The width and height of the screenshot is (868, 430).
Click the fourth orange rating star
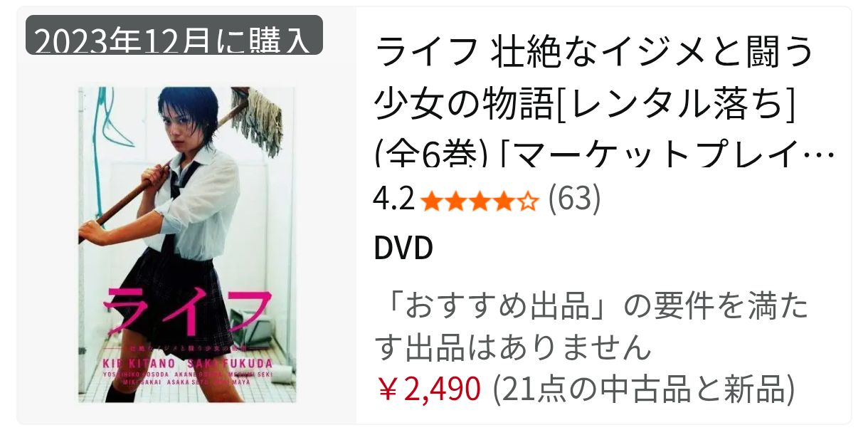point(503,203)
